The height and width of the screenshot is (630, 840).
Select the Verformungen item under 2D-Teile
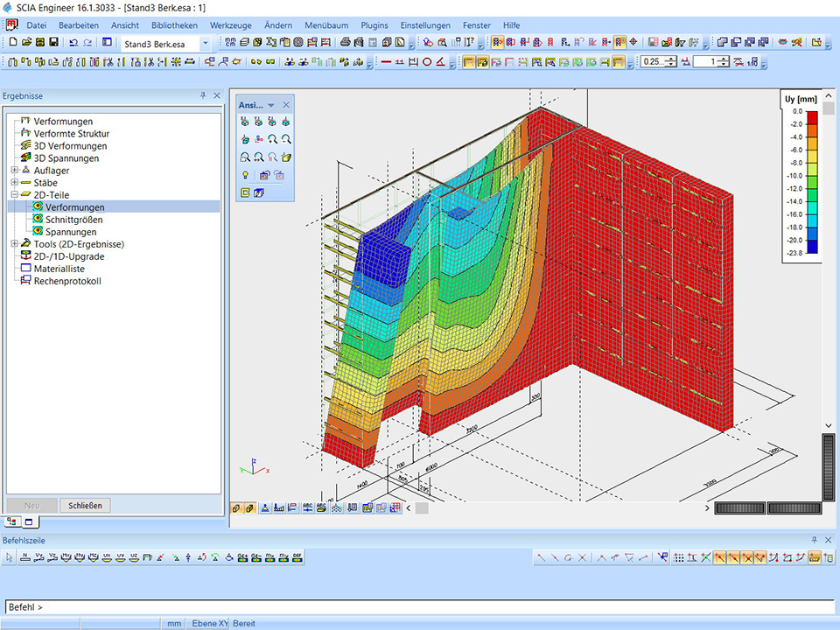click(74, 207)
